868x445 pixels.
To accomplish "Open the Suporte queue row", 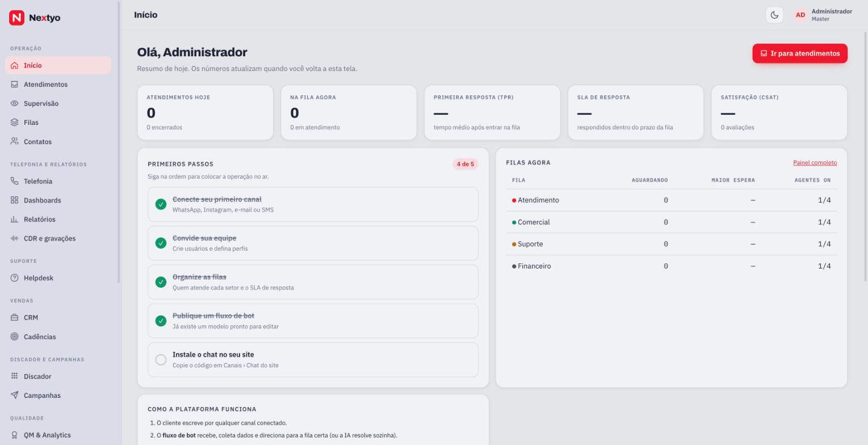I will coord(671,244).
